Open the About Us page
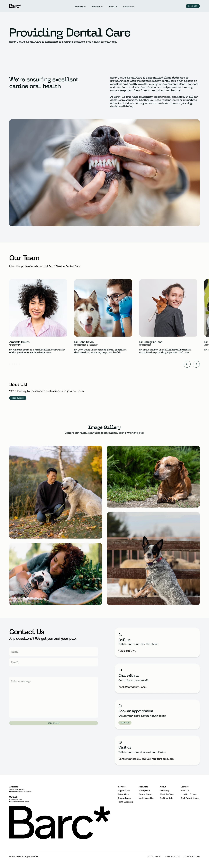This screenshot has width=209, height=868. point(113,6)
